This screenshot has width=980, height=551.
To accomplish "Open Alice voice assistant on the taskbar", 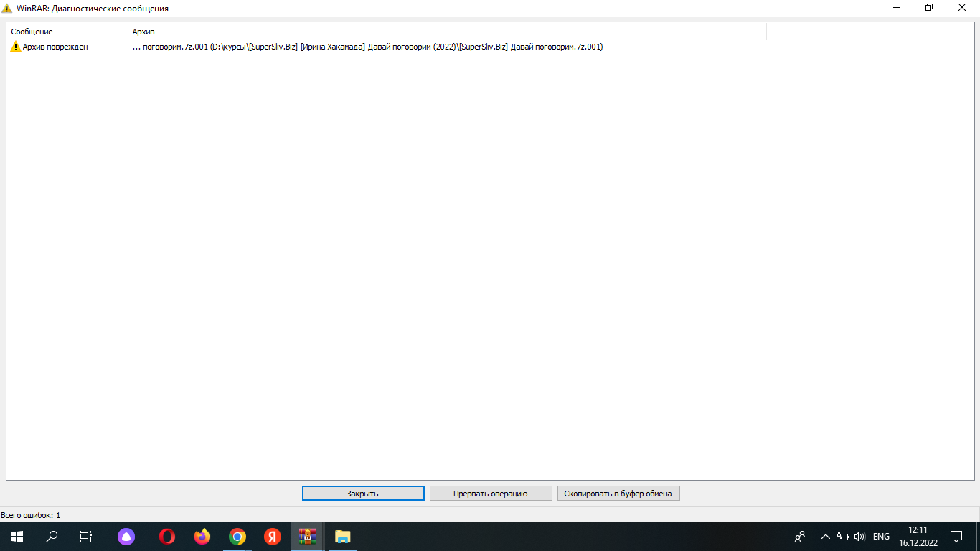I will 126,537.
